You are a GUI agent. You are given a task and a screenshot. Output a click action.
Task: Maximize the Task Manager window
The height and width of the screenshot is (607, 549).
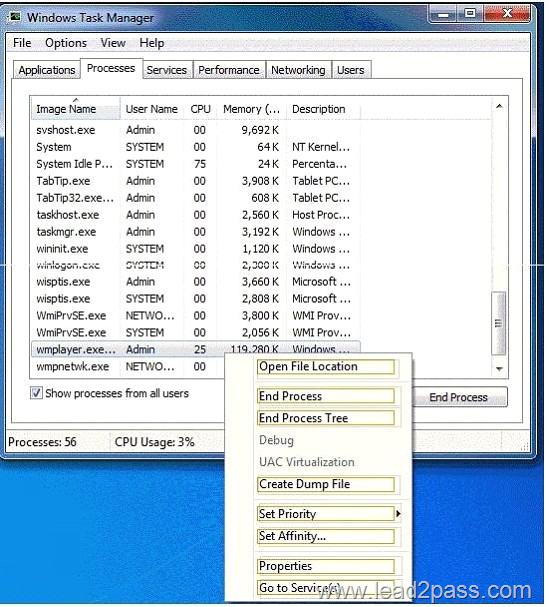[x=470, y=14]
